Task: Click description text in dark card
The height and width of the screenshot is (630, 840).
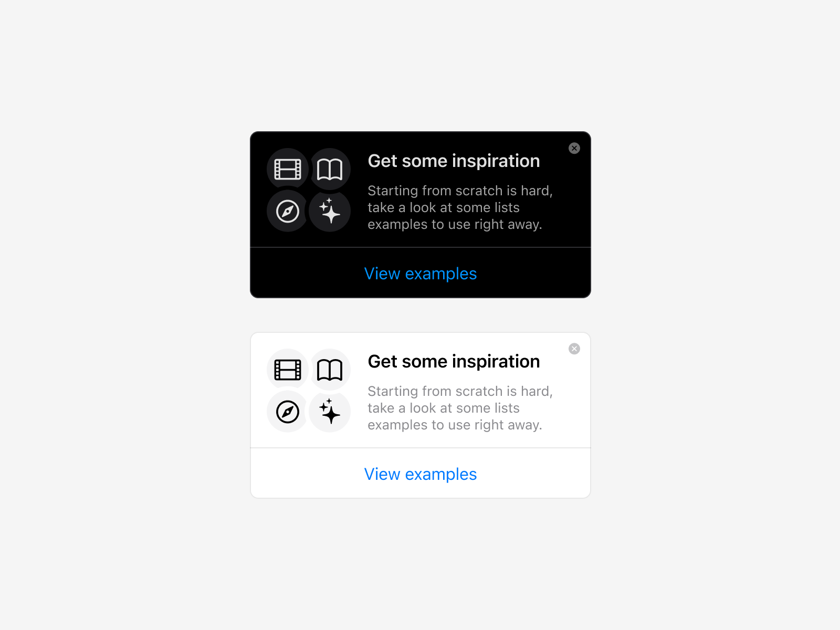Action: [x=460, y=207]
